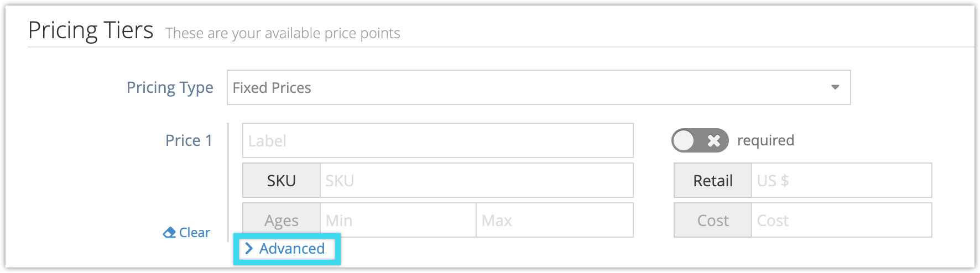Click the Price 1 row label
Screen dimensions: 980x273
click(189, 140)
